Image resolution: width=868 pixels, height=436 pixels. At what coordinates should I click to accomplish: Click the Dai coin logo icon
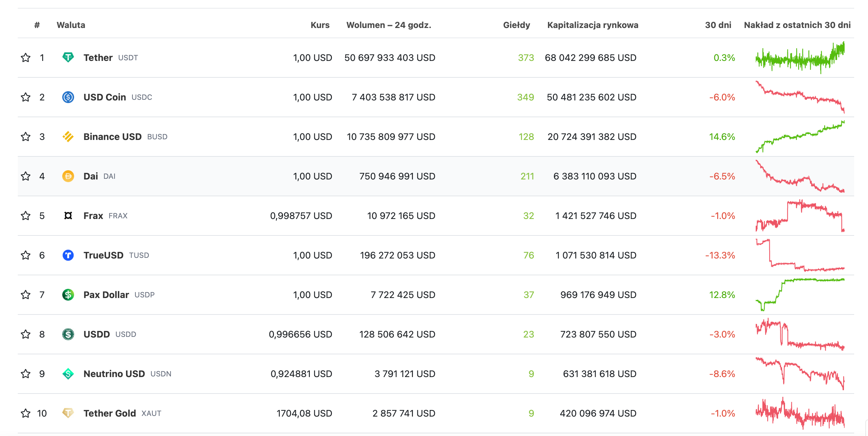tap(68, 176)
